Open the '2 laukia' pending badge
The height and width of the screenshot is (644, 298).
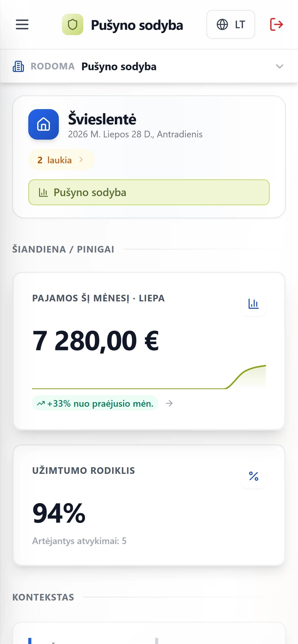click(61, 160)
